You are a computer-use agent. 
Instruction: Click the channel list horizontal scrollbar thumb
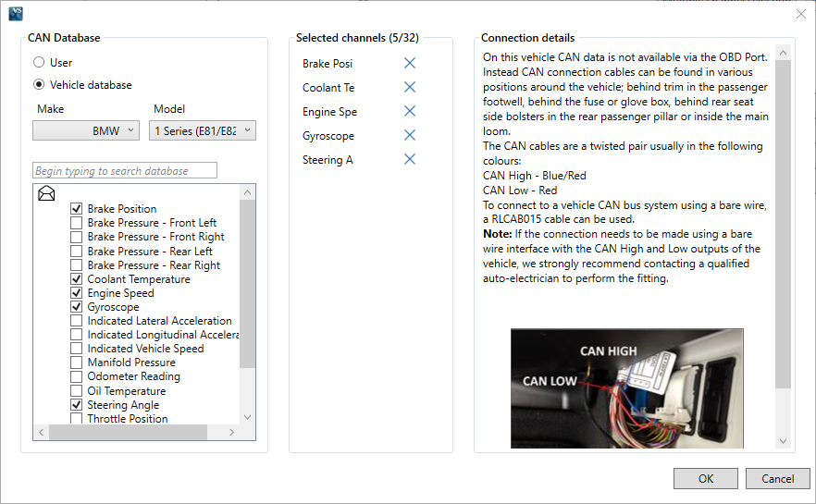(128, 432)
